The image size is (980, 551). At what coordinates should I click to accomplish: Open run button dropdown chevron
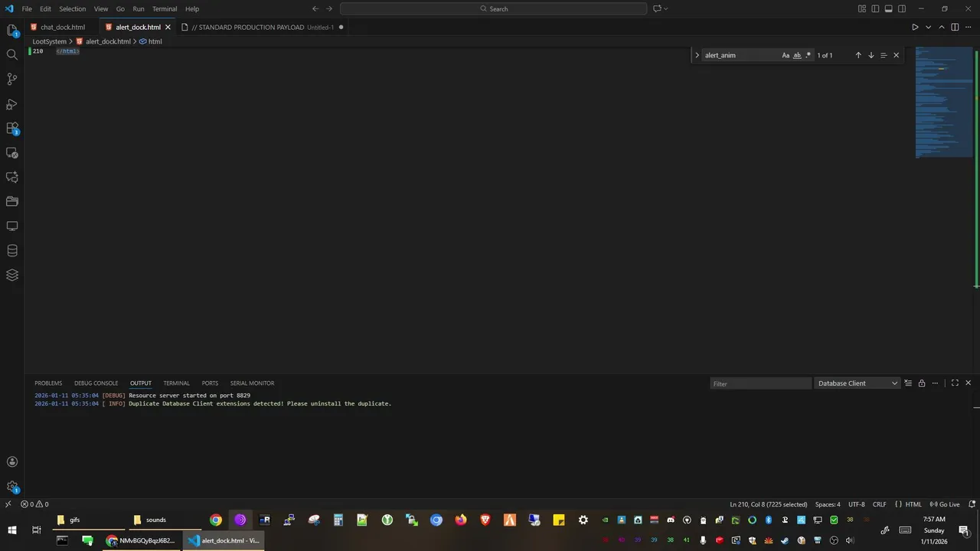929,28
